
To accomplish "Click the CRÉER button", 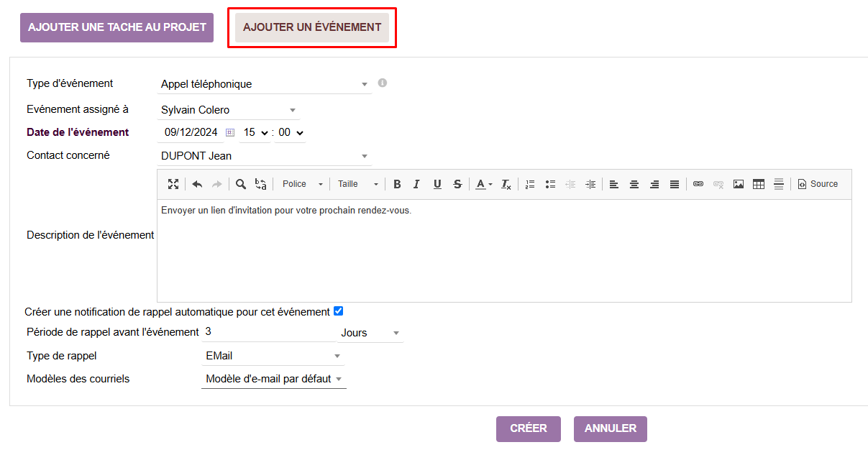I will [529, 428].
